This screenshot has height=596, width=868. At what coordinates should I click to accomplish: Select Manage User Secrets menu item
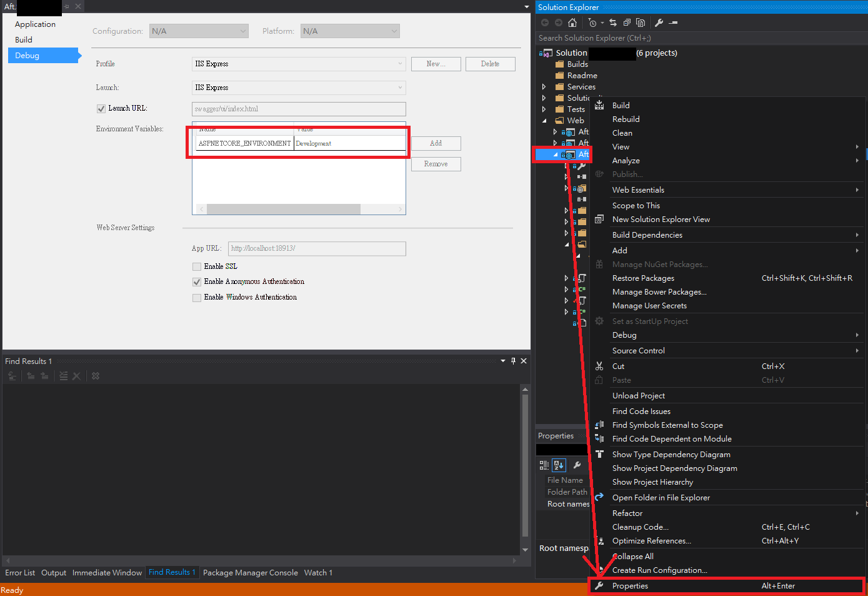pyautogui.click(x=727, y=305)
